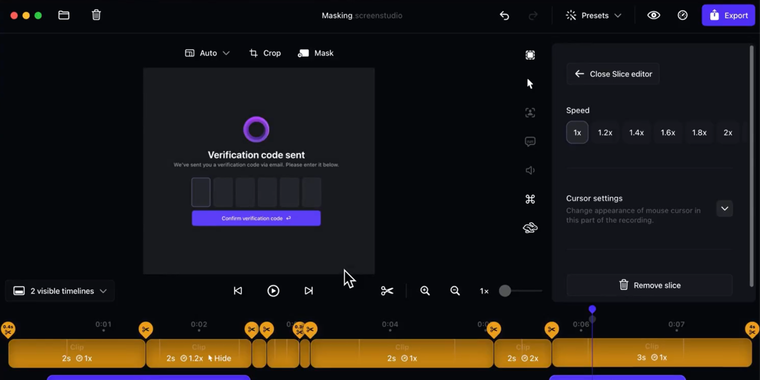Open the audio settings sidebar tab

(530, 170)
